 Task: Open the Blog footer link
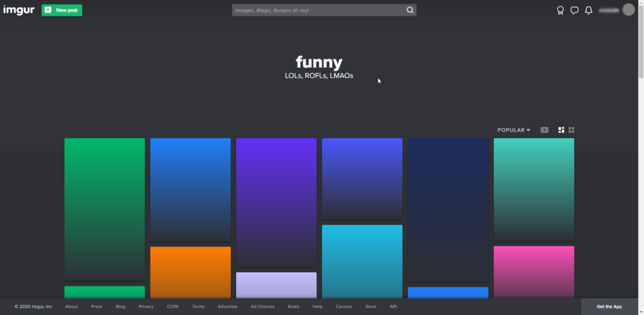click(120, 306)
